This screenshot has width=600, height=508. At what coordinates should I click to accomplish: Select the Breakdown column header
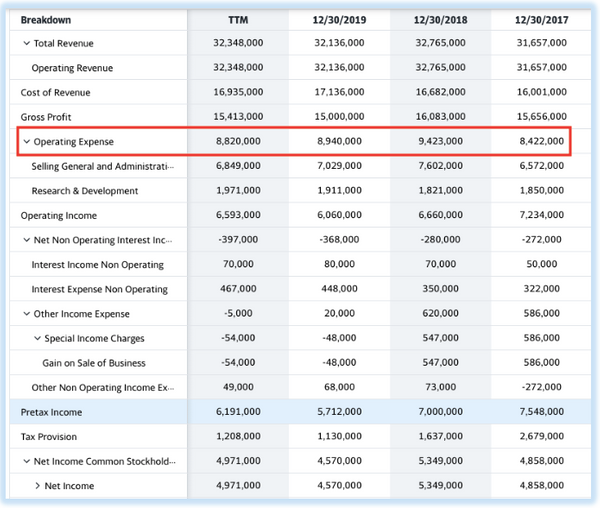tap(46, 20)
